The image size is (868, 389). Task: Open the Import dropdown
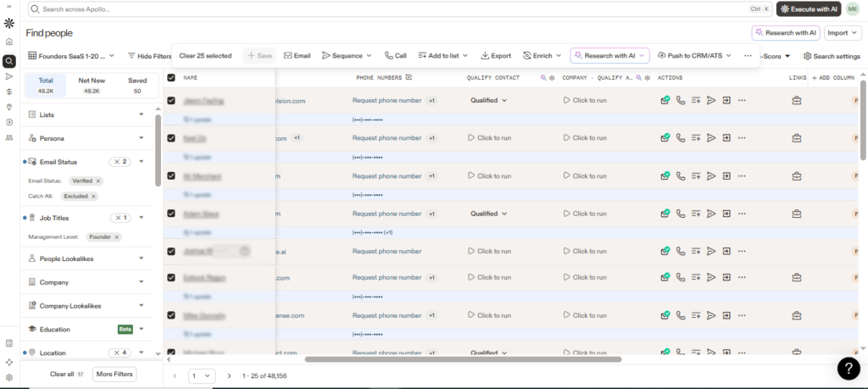pos(842,33)
